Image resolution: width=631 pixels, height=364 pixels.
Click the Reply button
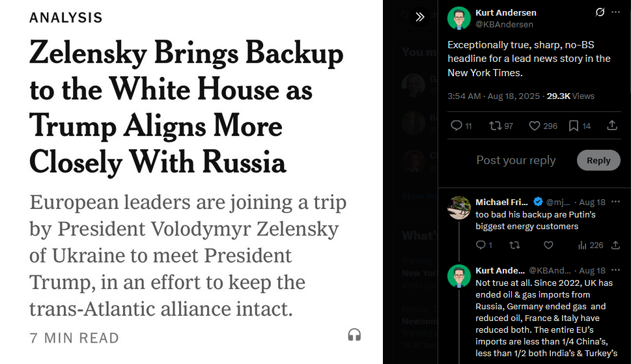[598, 160]
